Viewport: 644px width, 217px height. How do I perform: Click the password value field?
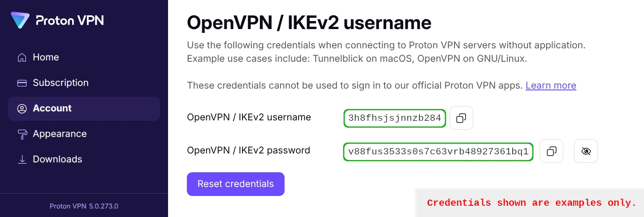438,152
